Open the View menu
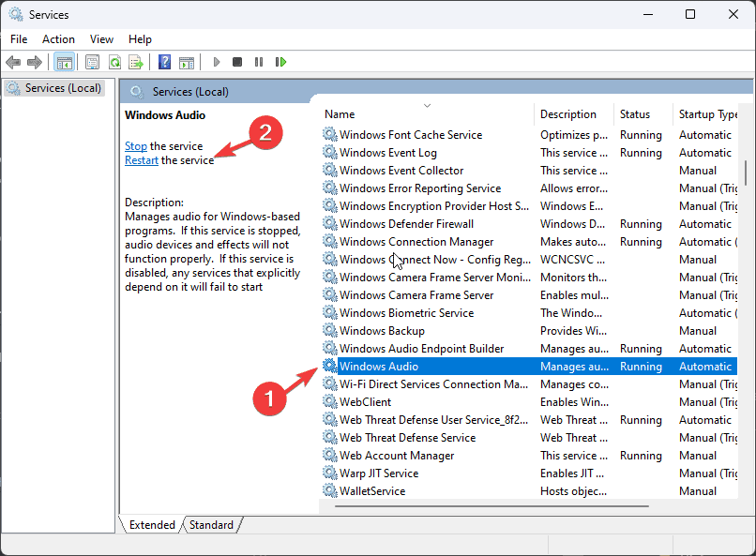Image resolution: width=756 pixels, height=556 pixels. [x=101, y=39]
